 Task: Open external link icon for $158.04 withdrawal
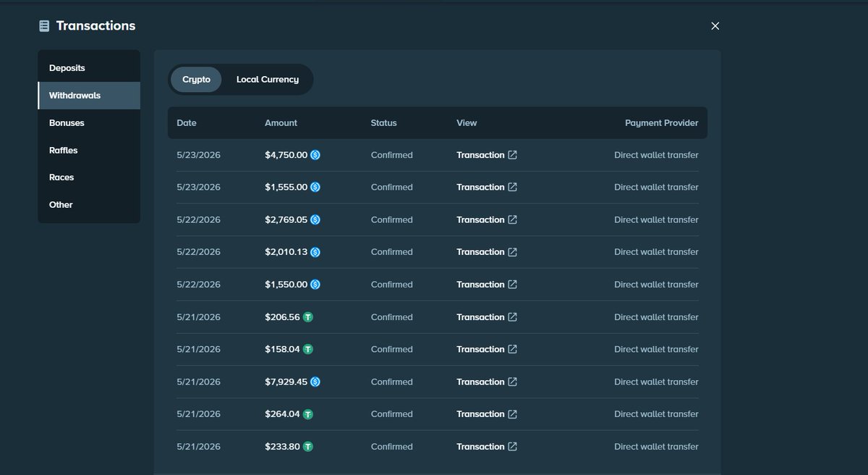pos(513,349)
